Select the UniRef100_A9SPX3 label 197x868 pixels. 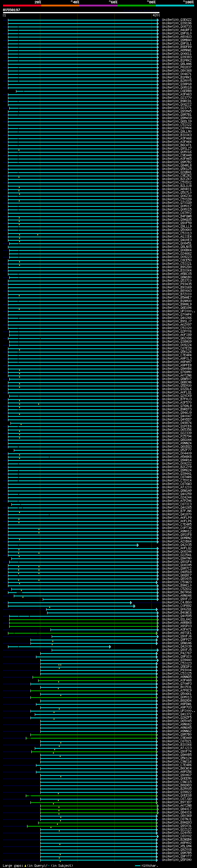point(176,626)
